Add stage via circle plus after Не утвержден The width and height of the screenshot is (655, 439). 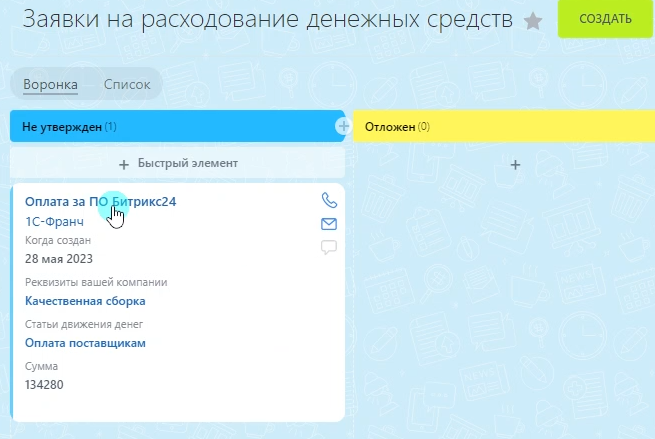pos(343,126)
